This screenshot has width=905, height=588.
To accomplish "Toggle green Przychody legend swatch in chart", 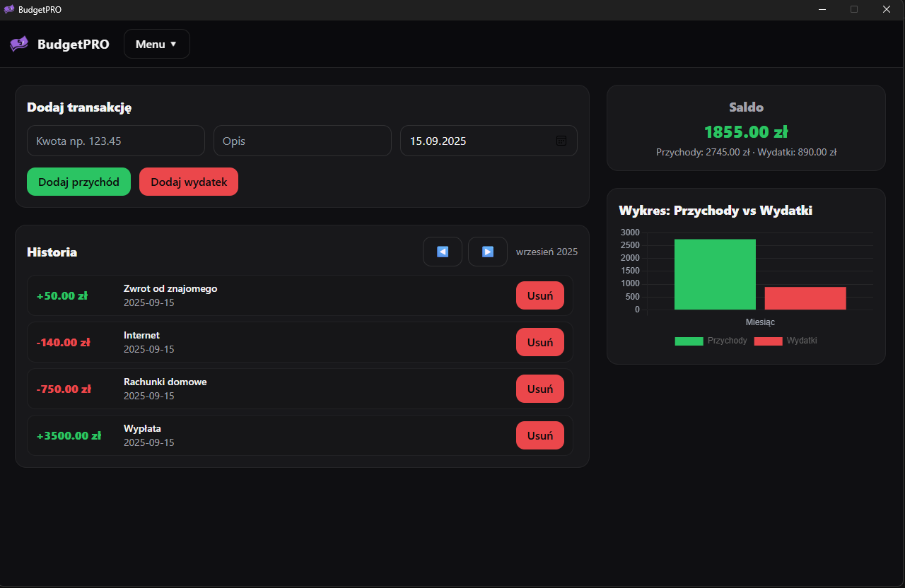I will [689, 341].
